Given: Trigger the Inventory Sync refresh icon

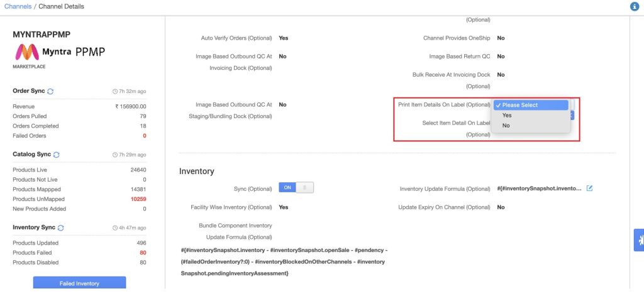Looking at the screenshot, I should [61, 227].
